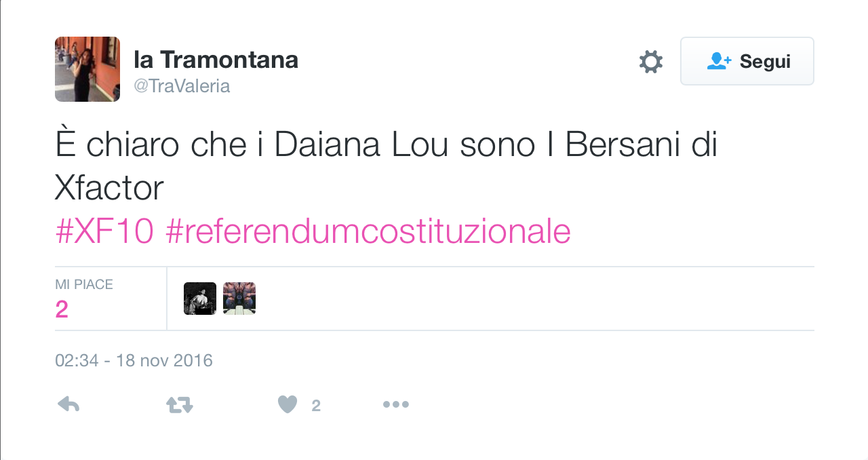868x460 pixels.
Task: Open the @TraValeria handle link
Action: click(x=182, y=86)
